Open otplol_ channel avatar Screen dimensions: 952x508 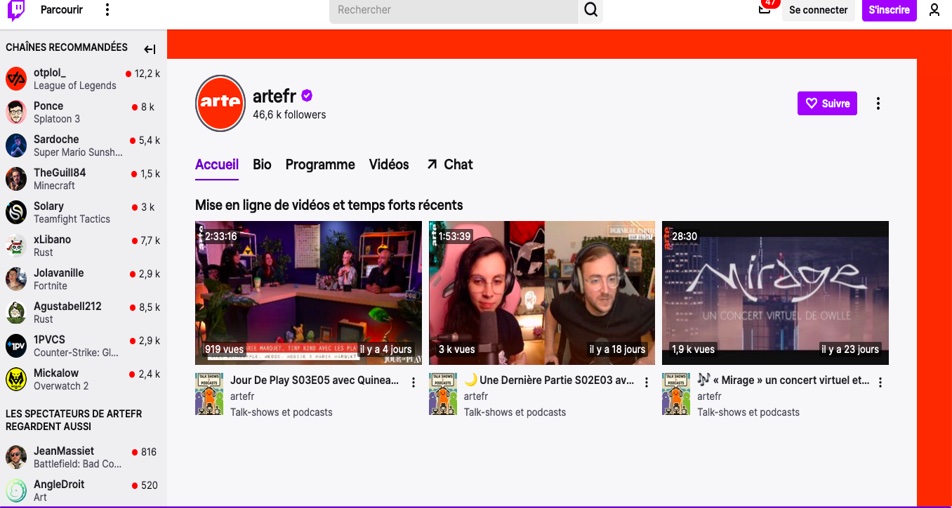coord(16,79)
